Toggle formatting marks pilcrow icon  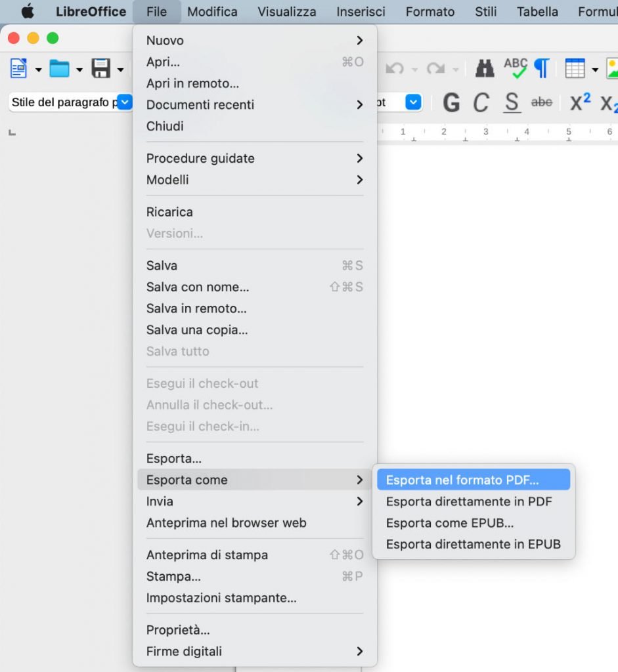pos(542,68)
